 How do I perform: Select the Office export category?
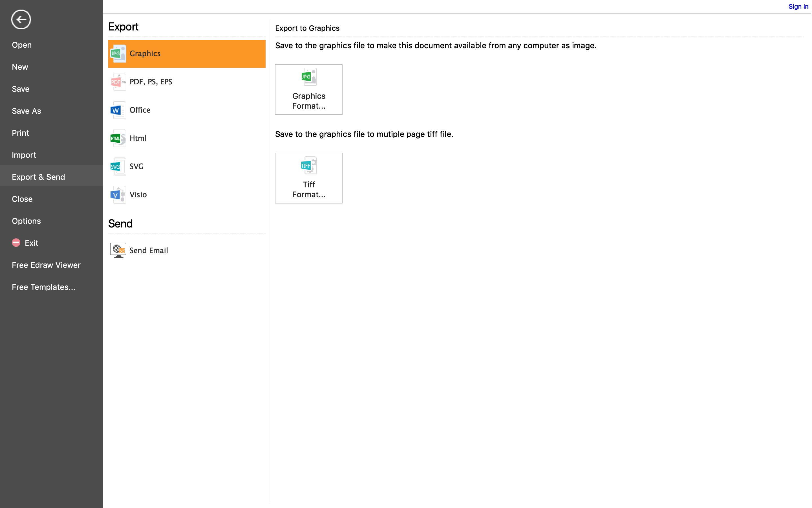[187, 110]
